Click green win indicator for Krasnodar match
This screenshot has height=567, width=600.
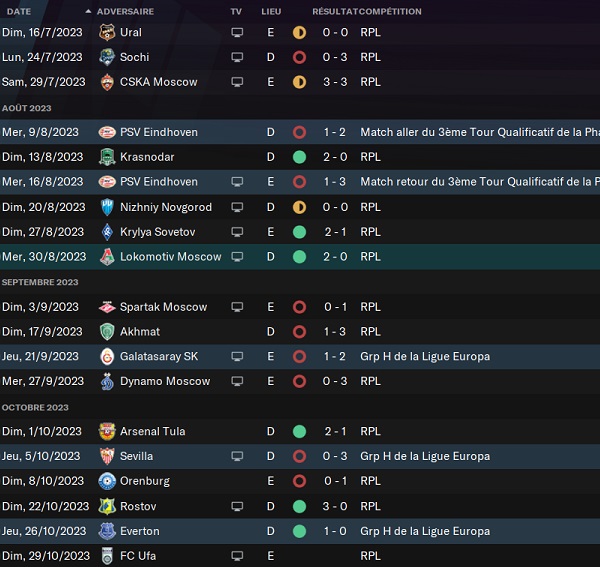click(x=299, y=157)
